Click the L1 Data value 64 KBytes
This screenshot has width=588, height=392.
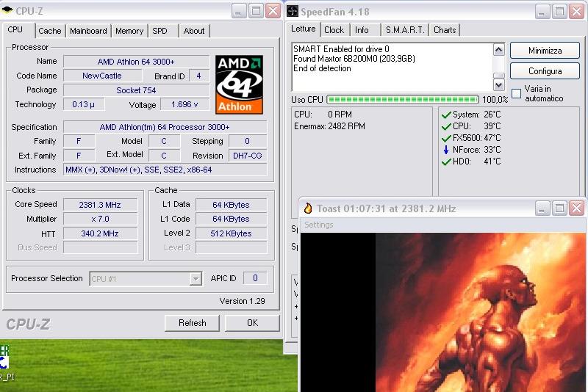point(231,205)
